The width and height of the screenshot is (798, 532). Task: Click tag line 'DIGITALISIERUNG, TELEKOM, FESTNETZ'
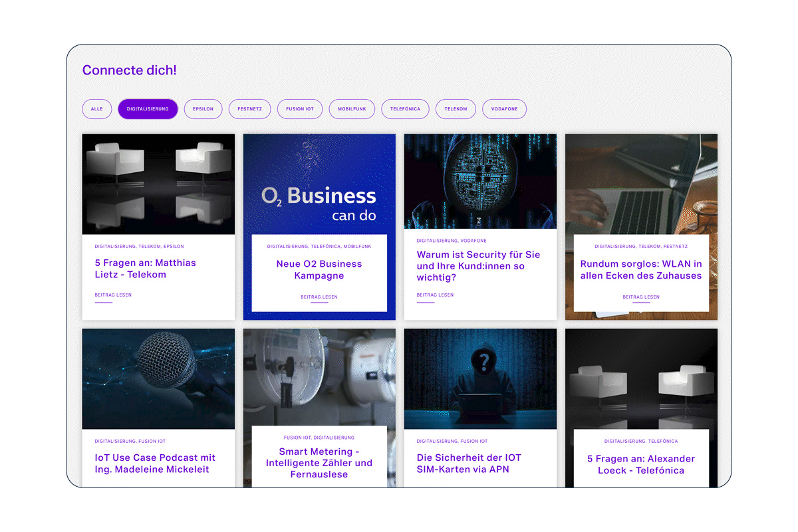click(641, 246)
